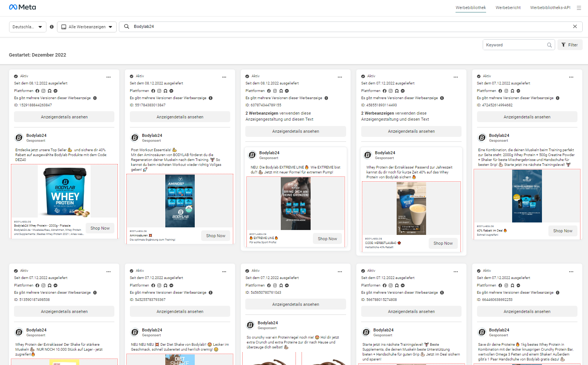This screenshot has height=365, width=588.
Task: Click the magnifier icon in Keyword field
Action: (550, 45)
